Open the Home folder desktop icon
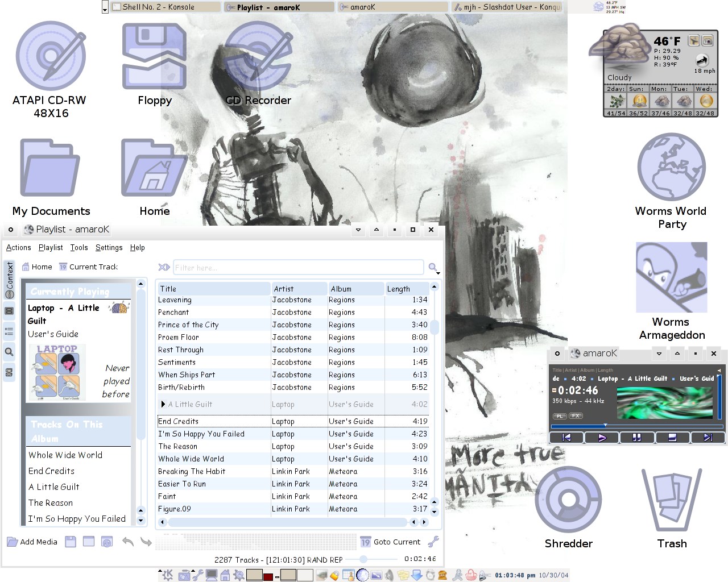The width and height of the screenshot is (728, 582). 154,168
